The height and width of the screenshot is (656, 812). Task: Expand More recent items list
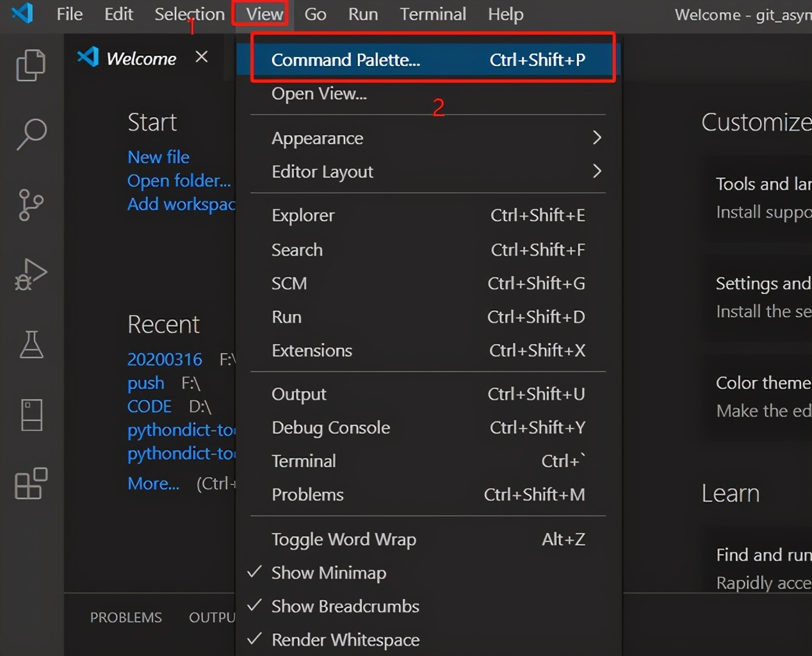153,483
